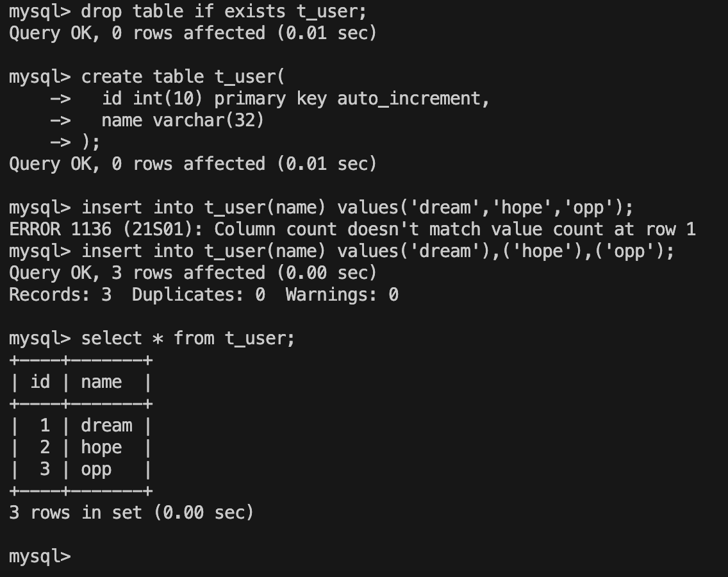Click the 'name varchar(32)' line
The height and width of the screenshot is (577, 728).
pos(183,121)
